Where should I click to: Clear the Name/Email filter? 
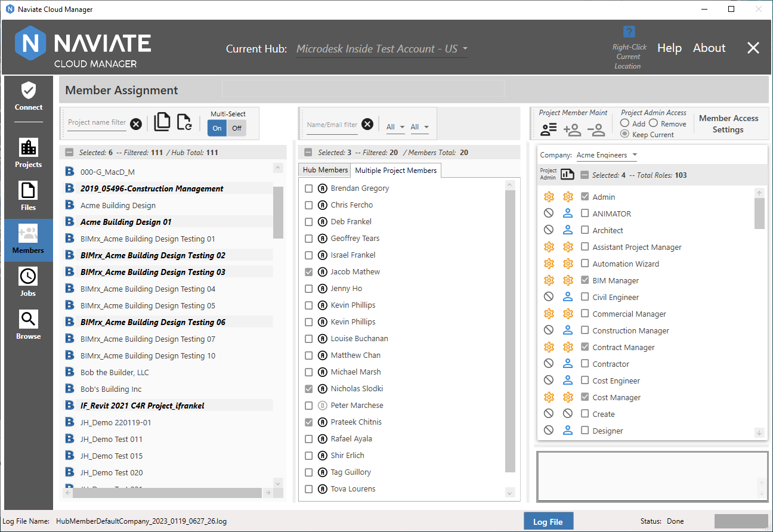(367, 124)
